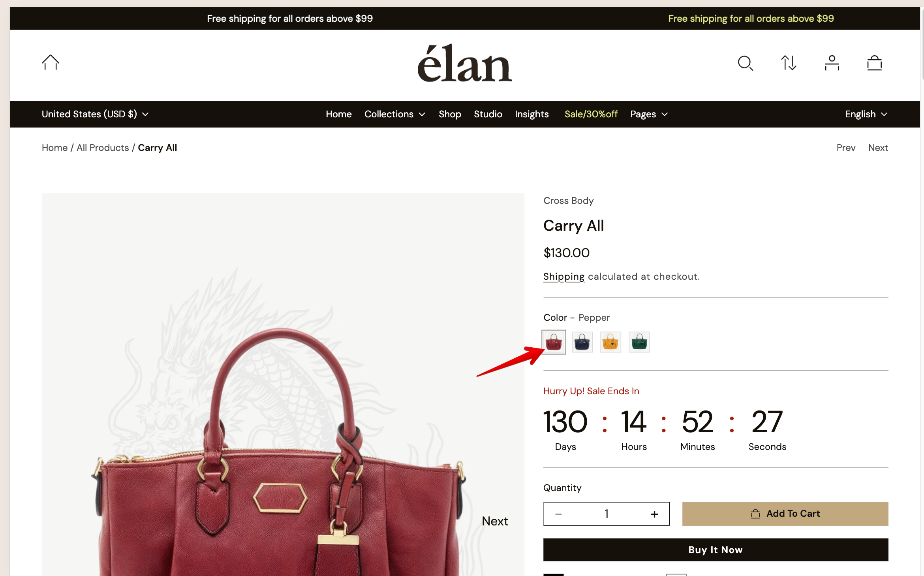Screen dimensions: 924x576
Task: Select the green bag color swatch
Action: pyautogui.click(x=639, y=342)
